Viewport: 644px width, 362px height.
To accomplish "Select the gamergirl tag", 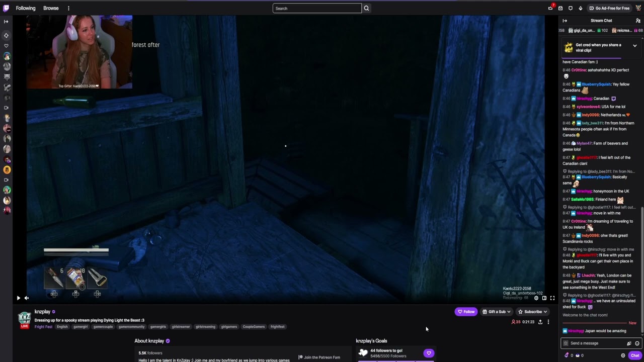I will click(80, 327).
